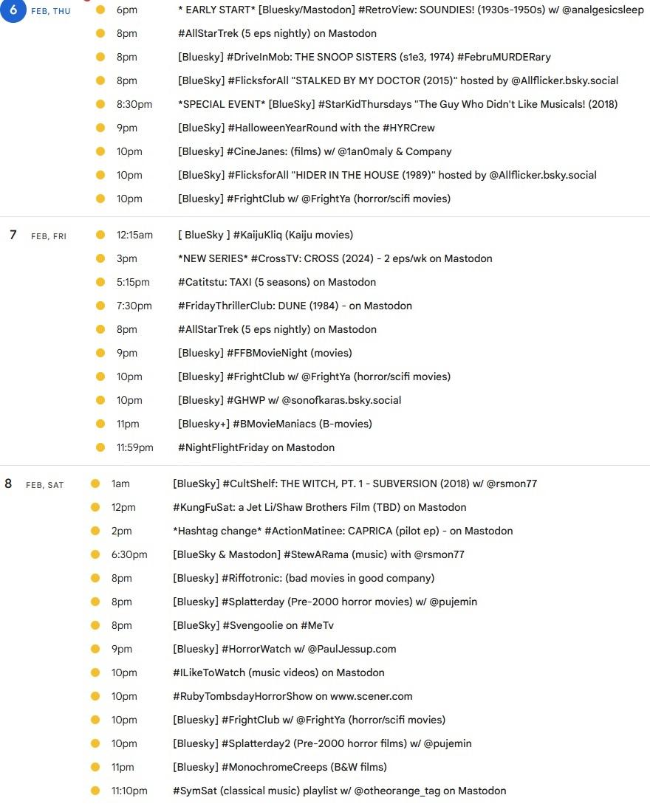The width and height of the screenshot is (650, 812).
Task: Click the FEB, SAT date label
Action: (44, 485)
